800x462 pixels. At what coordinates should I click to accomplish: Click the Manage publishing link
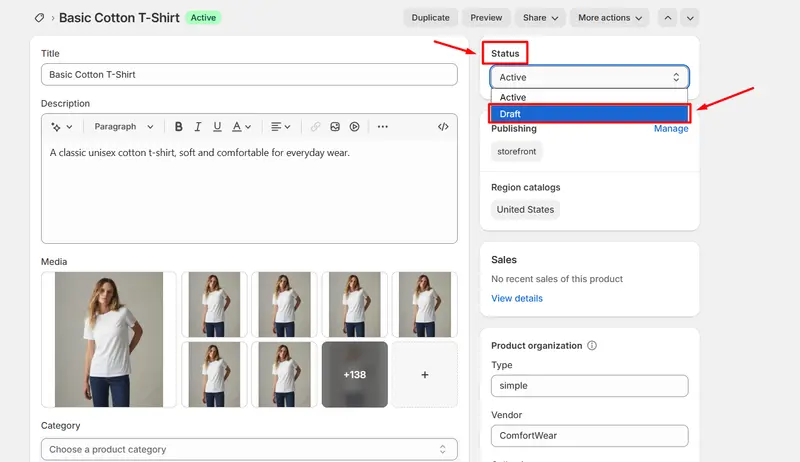coord(671,129)
